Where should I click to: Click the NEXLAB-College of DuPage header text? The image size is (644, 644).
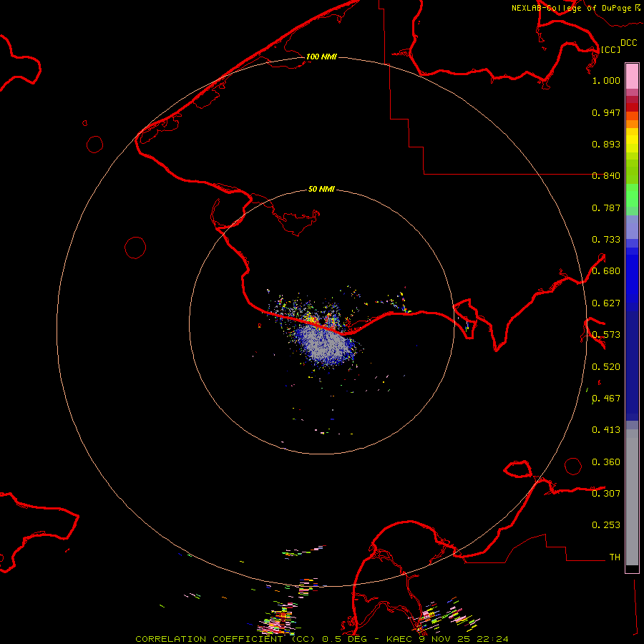571,8
